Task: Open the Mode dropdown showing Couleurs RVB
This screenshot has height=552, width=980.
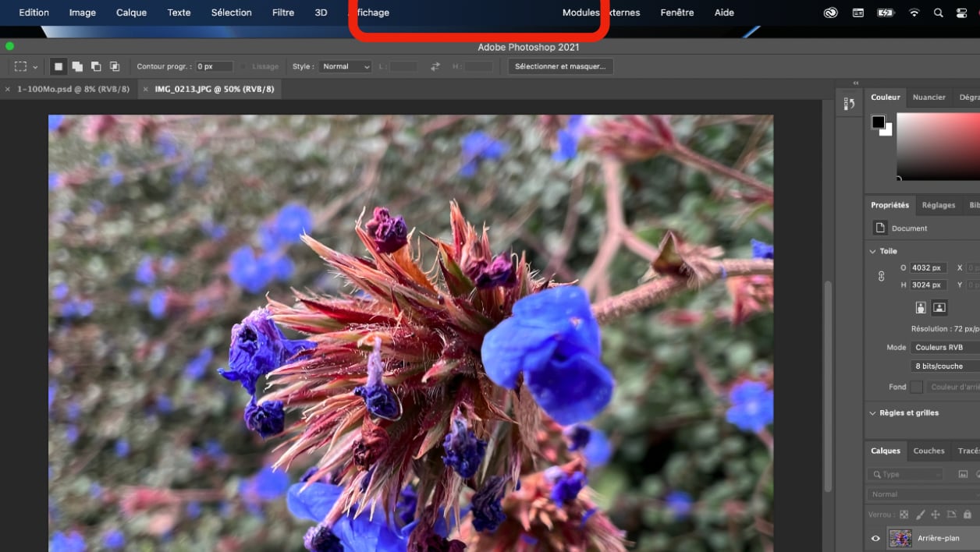Action: pos(944,348)
